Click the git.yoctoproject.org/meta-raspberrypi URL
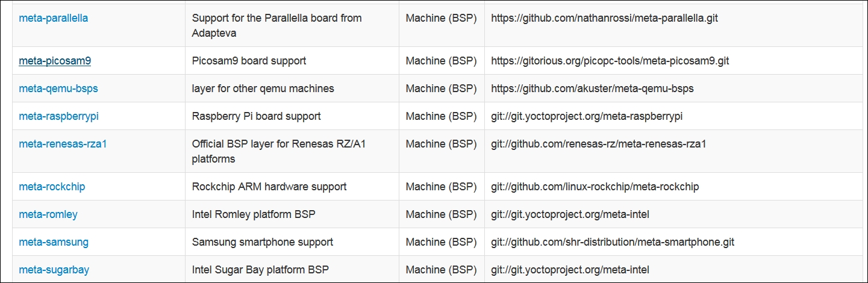The image size is (868, 283). (587, 116)
